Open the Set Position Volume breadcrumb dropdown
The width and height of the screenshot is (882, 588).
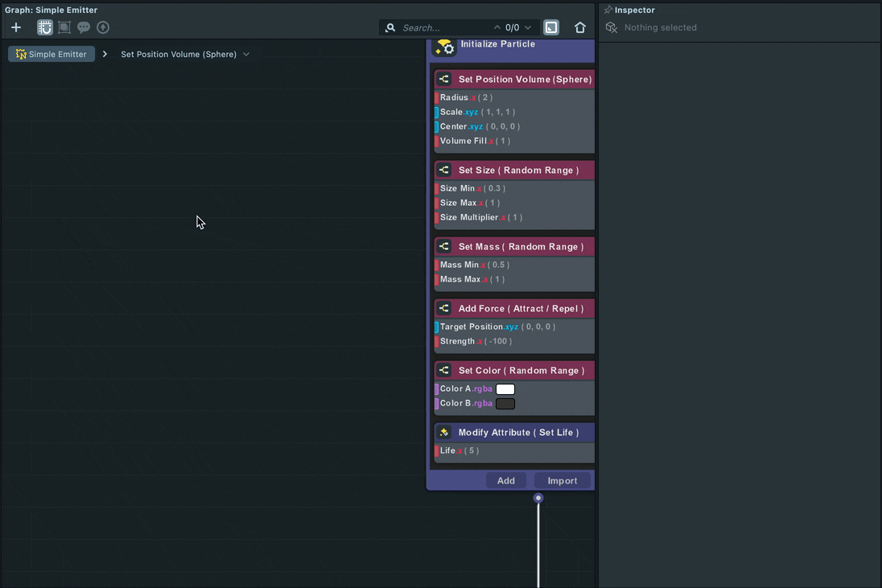point(246,55)
